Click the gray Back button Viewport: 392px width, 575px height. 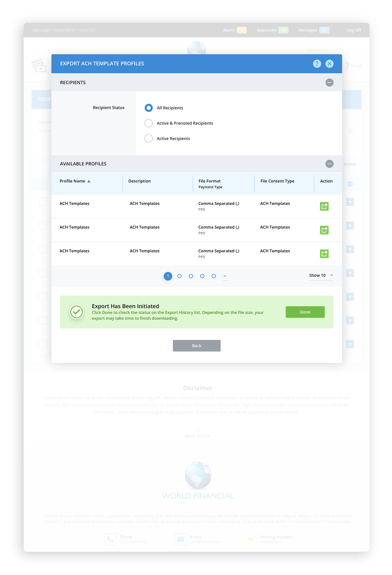[x=196, y=345]
